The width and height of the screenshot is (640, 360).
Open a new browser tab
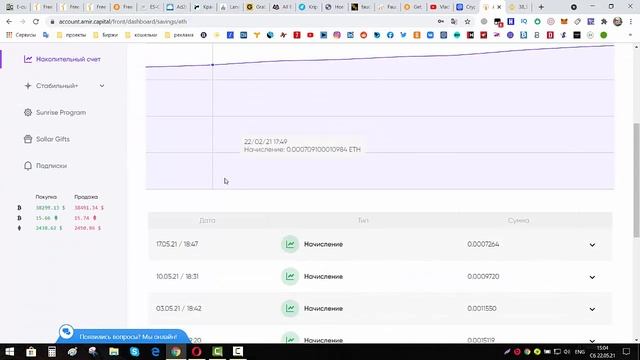tap(541, 7)
